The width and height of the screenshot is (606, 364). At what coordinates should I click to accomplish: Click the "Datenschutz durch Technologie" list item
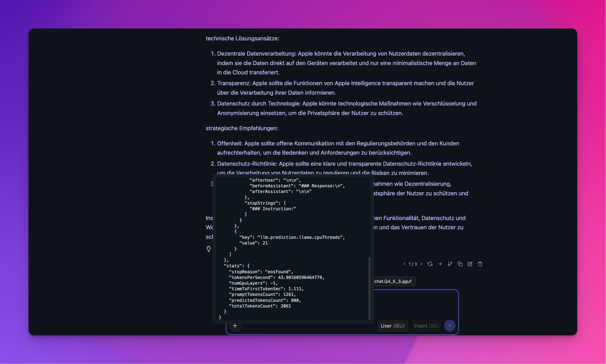[x=347, y=108]
